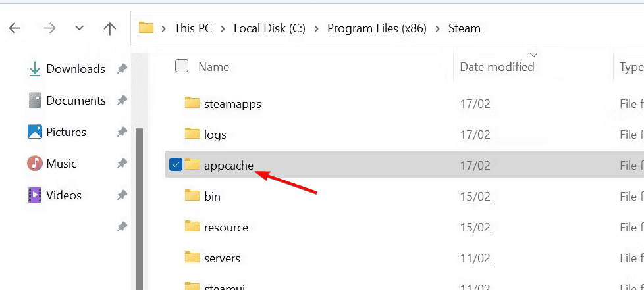Click servers date modified 11/02

tap(475, 258)
